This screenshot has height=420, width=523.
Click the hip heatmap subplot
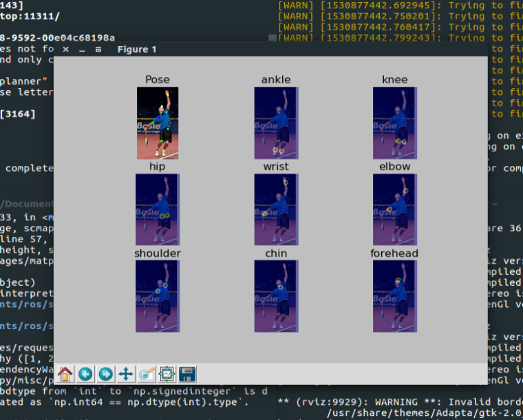(x=158, y=209)
